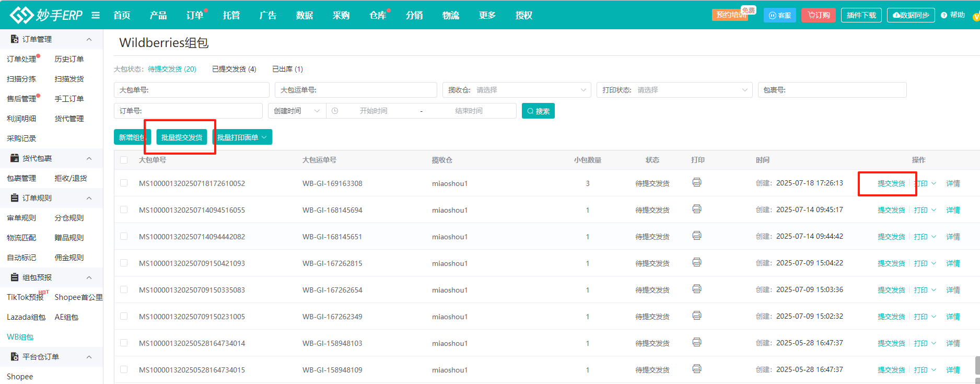Switch to 已提交发货 (4) tab
Viewport: 980px width, 384px height.
[x=234, y=69]
